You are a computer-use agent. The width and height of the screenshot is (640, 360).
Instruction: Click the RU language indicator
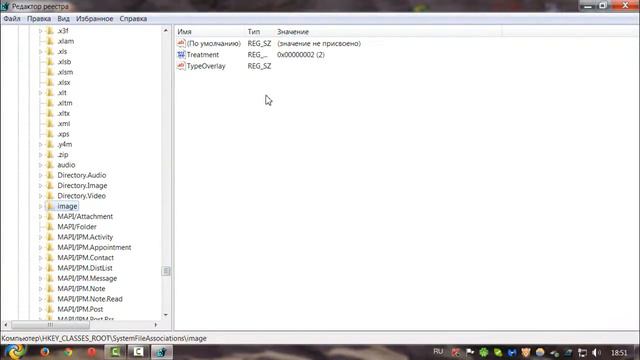pos(438,352)
